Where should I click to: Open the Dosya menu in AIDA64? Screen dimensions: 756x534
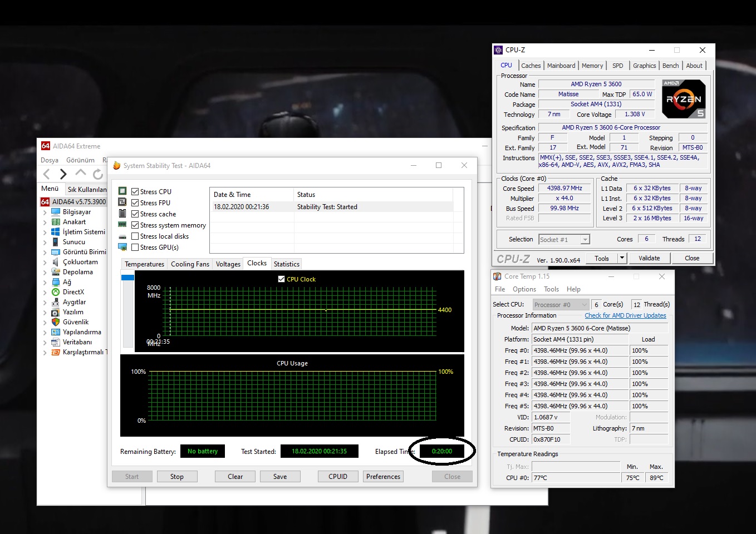coord(50,160)
